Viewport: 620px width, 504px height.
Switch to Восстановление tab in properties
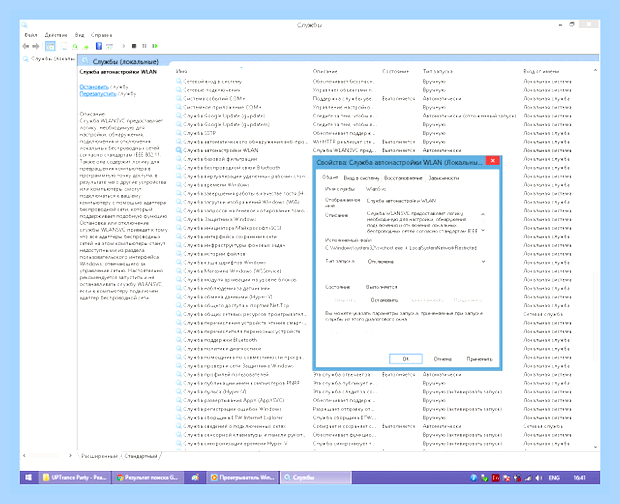pyautogui.click(x=403, y=178)
